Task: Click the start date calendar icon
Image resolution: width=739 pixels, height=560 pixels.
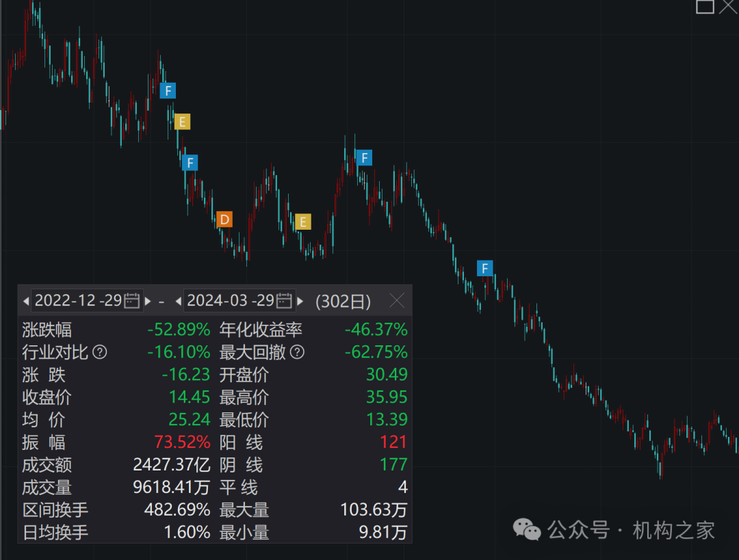Action: pyautogui.click(x=132, y=300)
